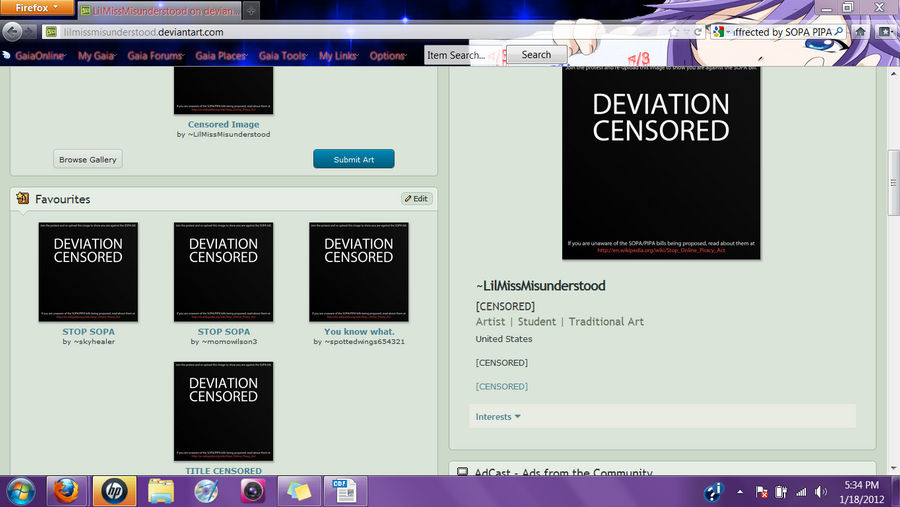Click the GaiaOnline toolbar logo icon
Screen dimensions: 900x507
(6, 55)
